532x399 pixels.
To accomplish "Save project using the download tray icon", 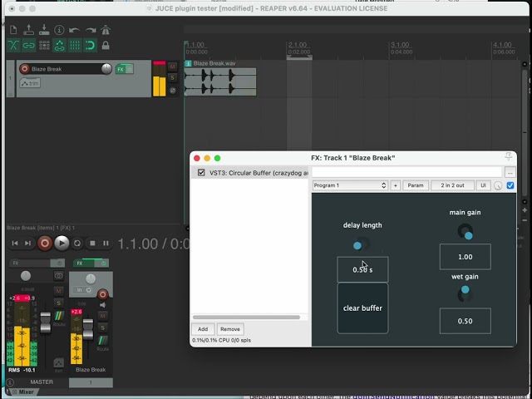I will coord(44,30).
